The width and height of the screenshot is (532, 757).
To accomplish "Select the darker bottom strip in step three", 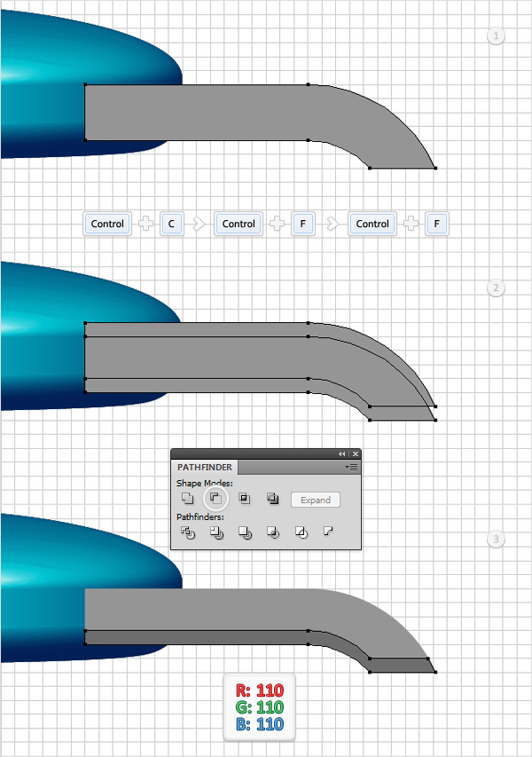I will [198, 637].
